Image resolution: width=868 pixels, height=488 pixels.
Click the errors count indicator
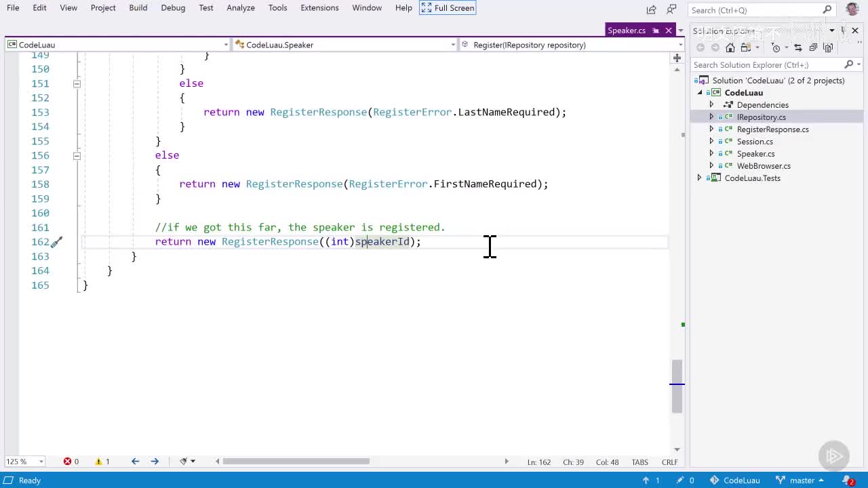coord(71,462)
